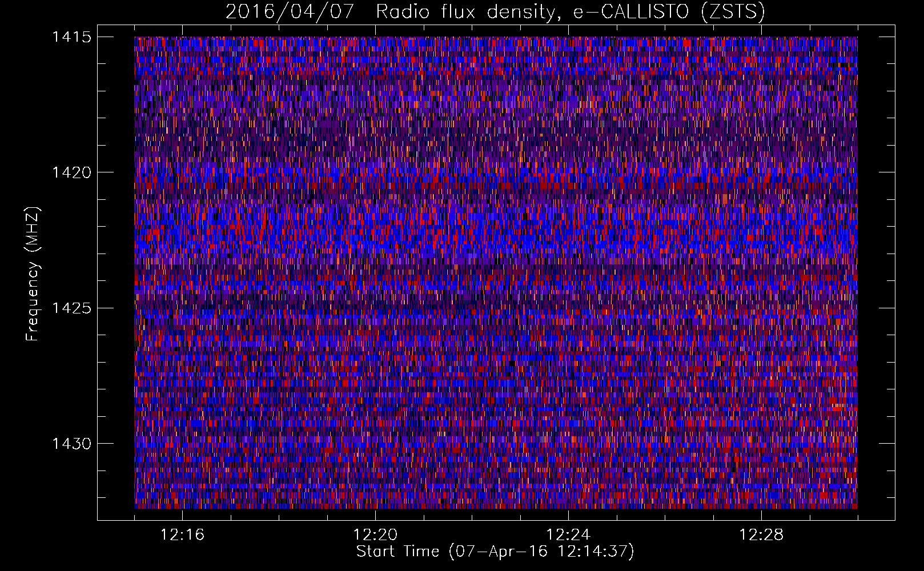Click the "Start Time (07-Apr-16 12:14:37)" axis label
The image size is (924, 571).
[x=495, y=552]
